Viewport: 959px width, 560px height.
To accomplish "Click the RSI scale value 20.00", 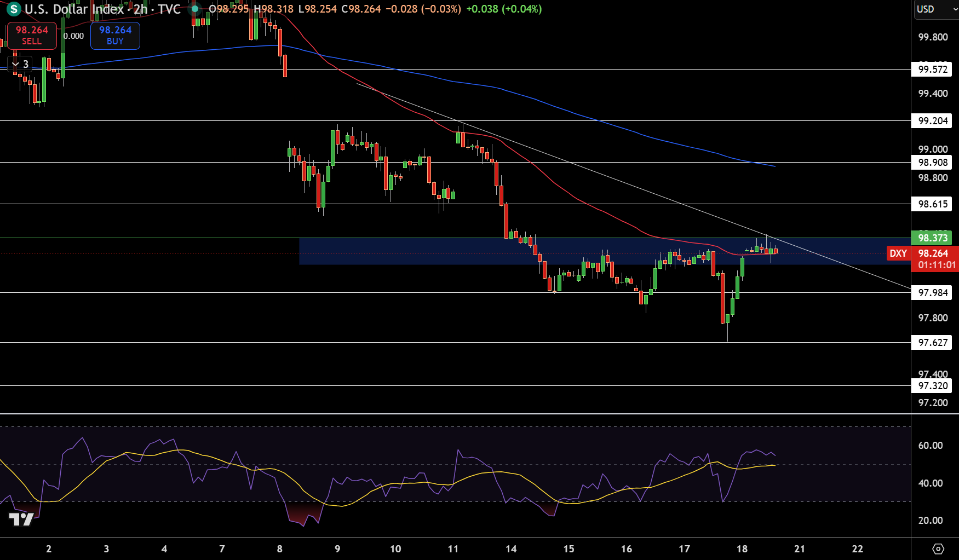I will [x=931, y=521].
